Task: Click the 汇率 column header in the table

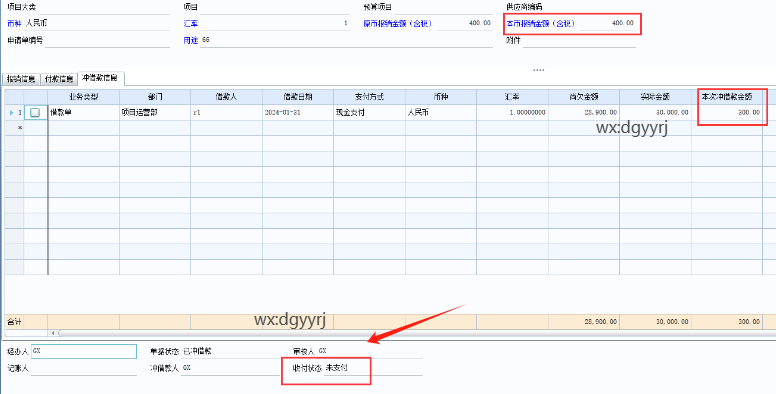Action: pyautogui.click(x=513, y=97)
